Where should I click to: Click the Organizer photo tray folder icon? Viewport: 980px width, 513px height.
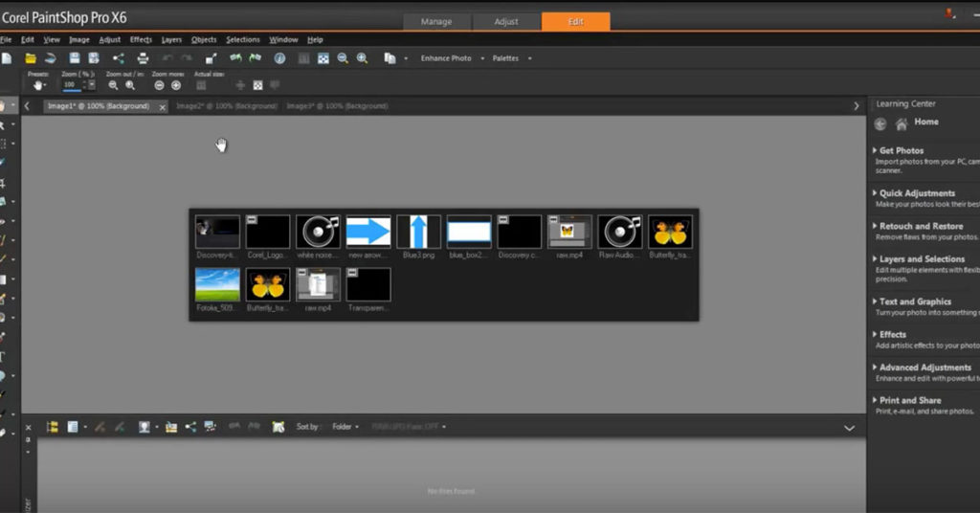click(x=170, y=427)
